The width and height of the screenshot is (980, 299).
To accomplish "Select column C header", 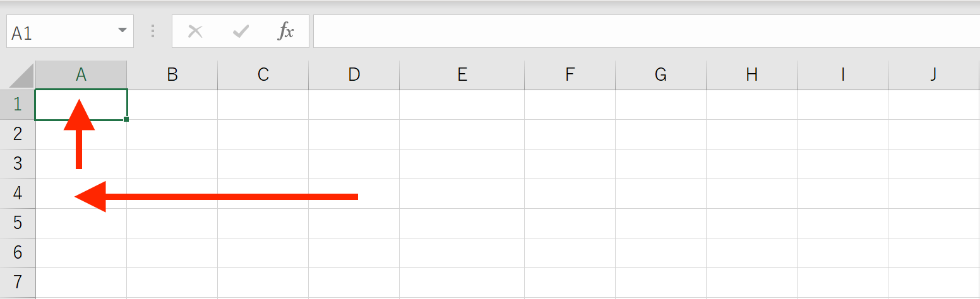I will (263, 75).
